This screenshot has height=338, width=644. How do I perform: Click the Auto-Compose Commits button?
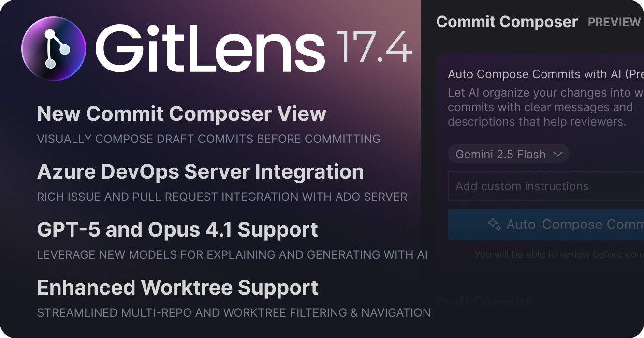click(546, 225)
